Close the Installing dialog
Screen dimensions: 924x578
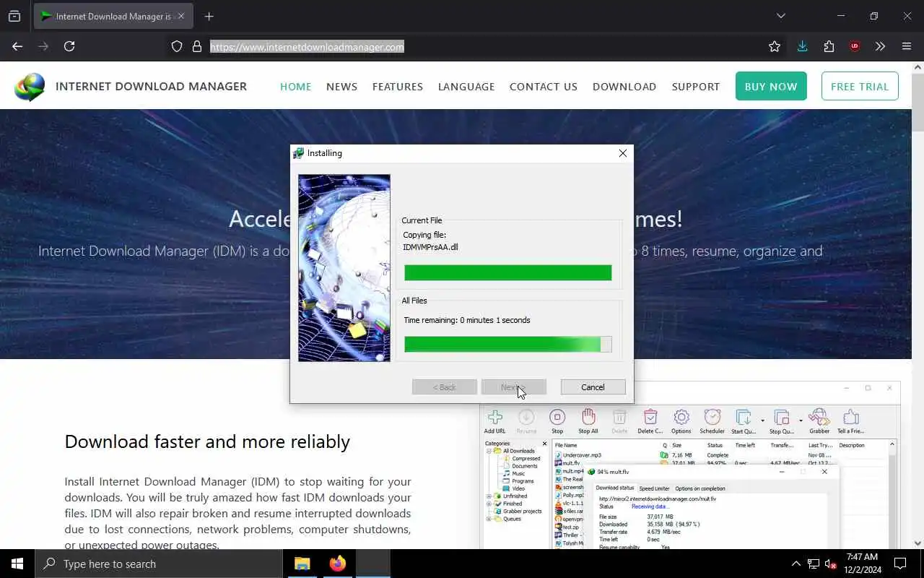click(623, 153)
